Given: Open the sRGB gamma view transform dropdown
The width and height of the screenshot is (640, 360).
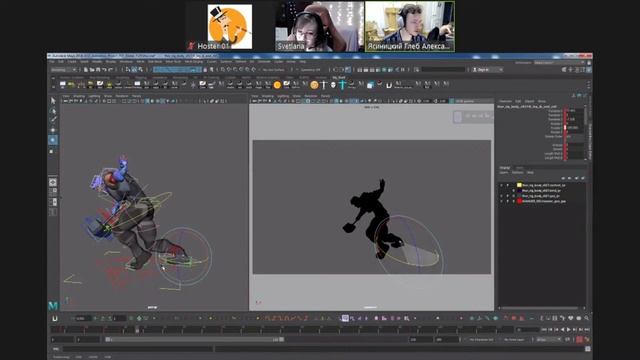Looking at the screenshot, I should click(471, 101).
